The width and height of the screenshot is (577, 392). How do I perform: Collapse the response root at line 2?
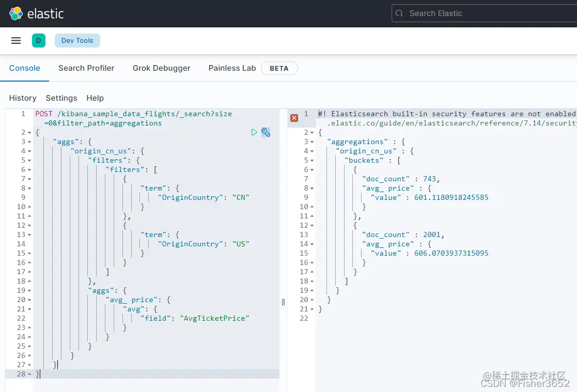tap(312, 133)
